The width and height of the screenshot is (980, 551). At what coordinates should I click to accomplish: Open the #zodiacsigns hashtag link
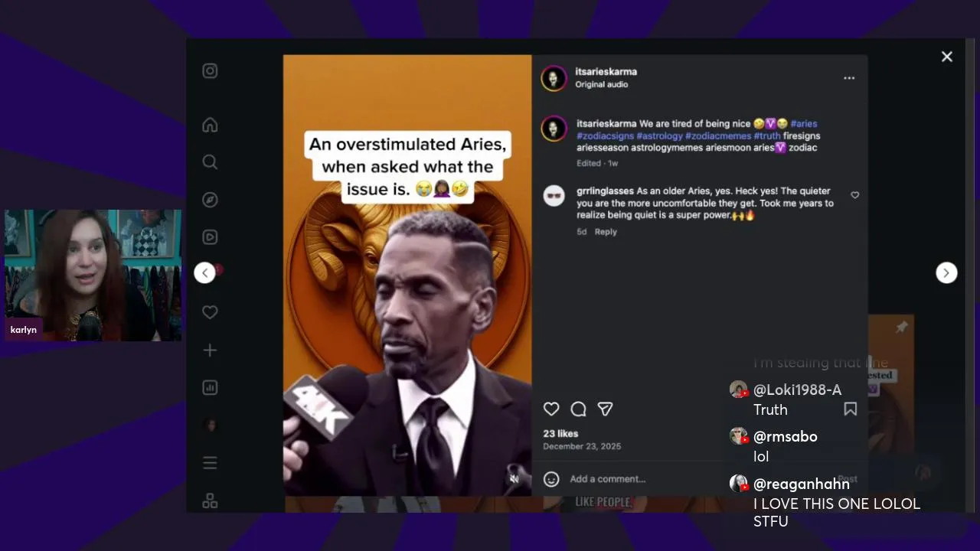(x=604, y=135)
